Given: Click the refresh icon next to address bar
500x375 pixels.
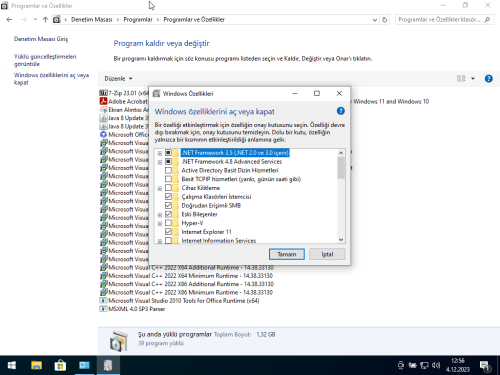Looking at the screenshot, I should click(x=384, y=20).
